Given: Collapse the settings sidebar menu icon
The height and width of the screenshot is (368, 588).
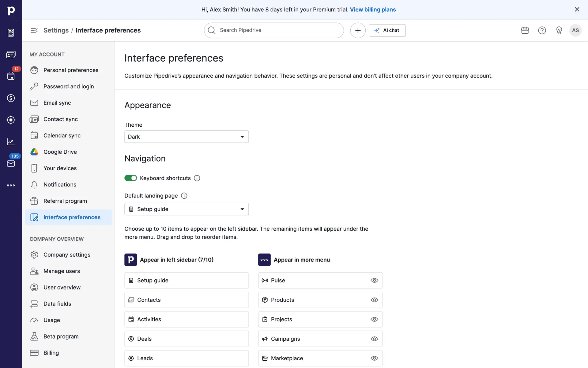Looking at the screenshot, I should [x=34, y=30].
